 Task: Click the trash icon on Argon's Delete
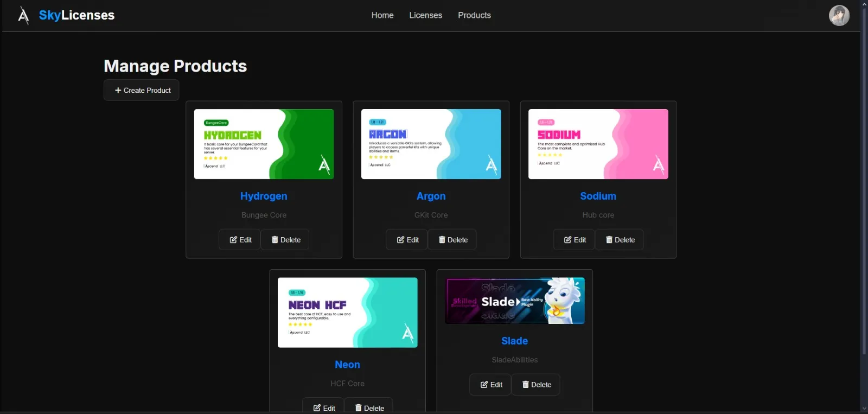click(x=442, y=240)
